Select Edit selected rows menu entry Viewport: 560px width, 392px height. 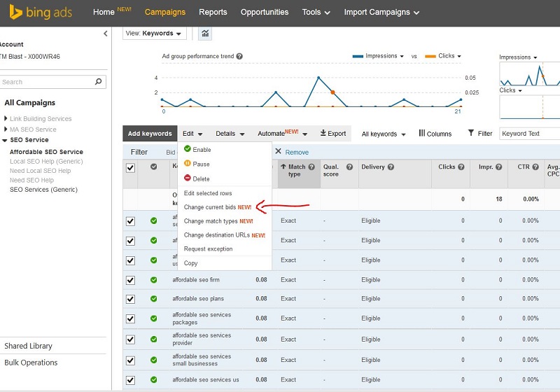(x=208, y=193)
